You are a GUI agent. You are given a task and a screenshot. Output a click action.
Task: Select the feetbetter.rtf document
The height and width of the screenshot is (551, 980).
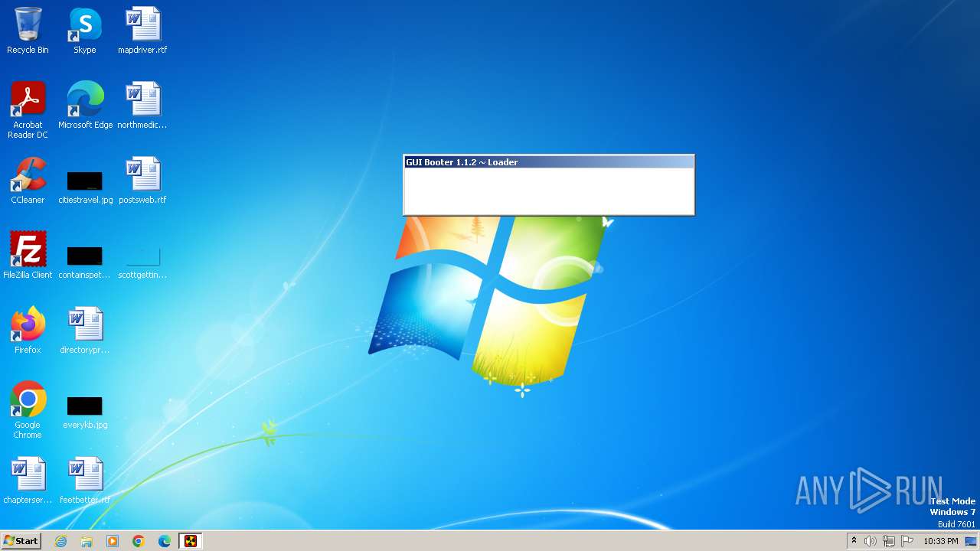85,480
